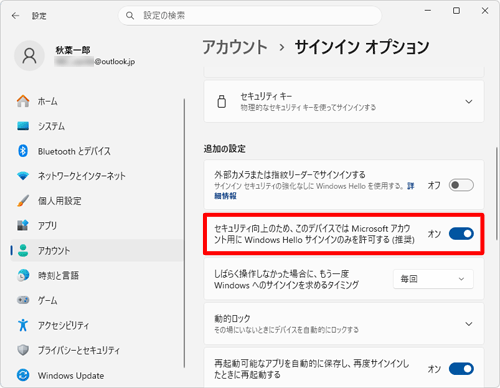Open プライバシーとセキュリティ settings
The image size is (500, 388).
tap(97, 350)
